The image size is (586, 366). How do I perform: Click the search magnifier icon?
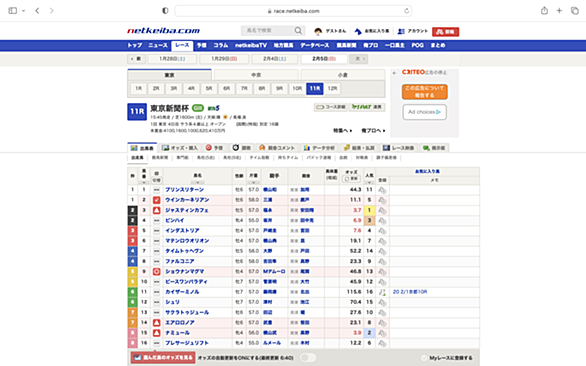click(298, 31)
